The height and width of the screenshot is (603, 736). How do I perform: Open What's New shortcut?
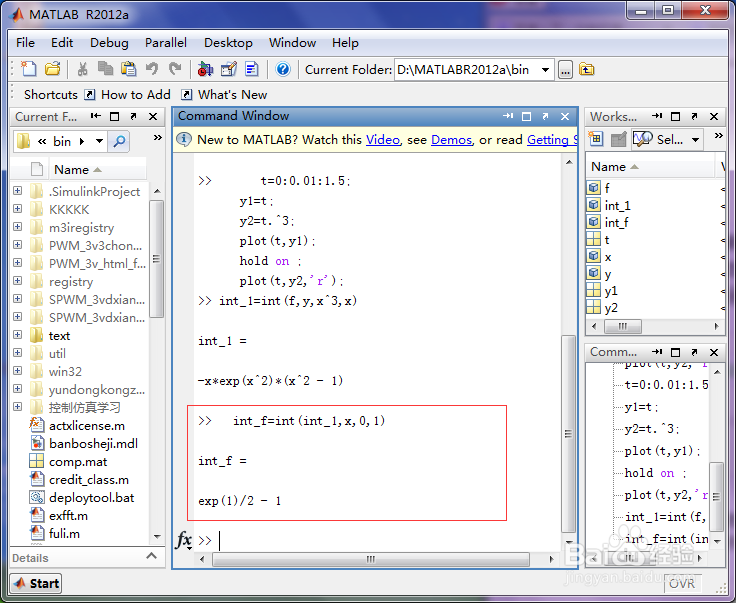(x=225, y=95)
